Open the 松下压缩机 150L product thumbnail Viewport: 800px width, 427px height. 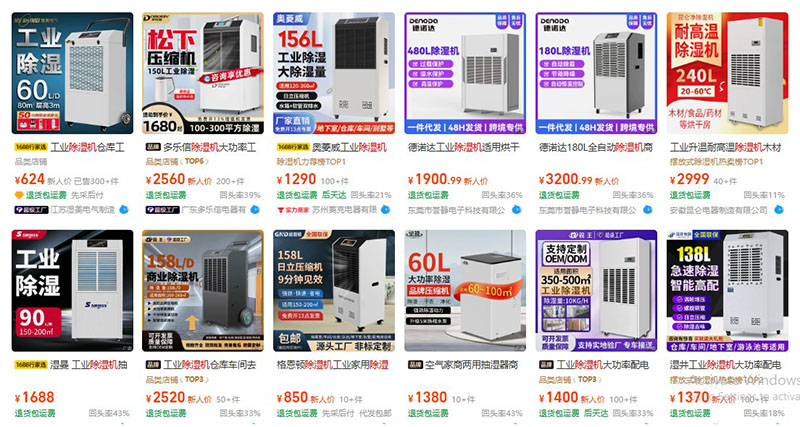(x=203, y=73)
